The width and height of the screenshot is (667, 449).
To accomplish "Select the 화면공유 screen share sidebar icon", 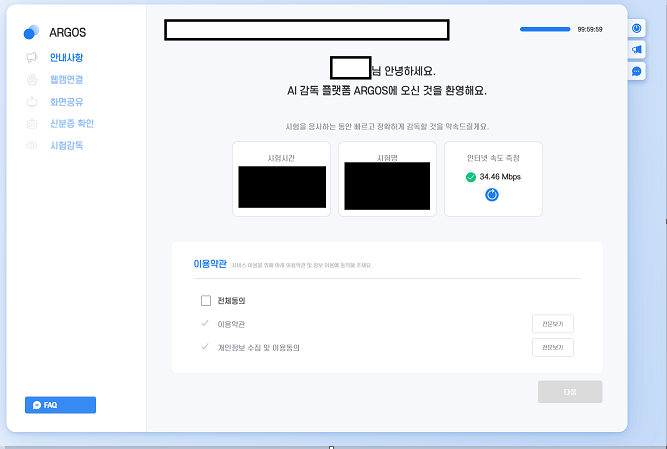I will tap(32, 102).
